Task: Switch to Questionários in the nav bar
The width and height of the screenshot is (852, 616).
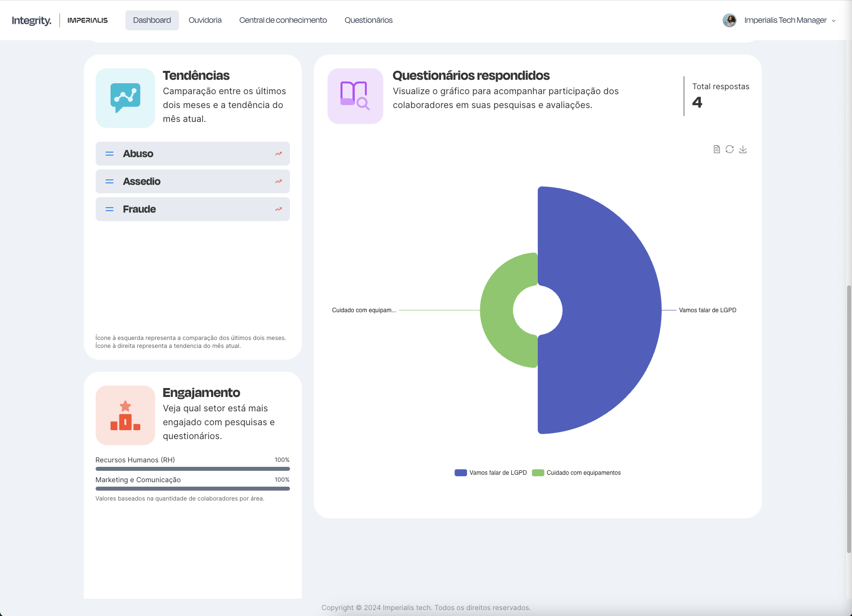Action: [368, 20]
